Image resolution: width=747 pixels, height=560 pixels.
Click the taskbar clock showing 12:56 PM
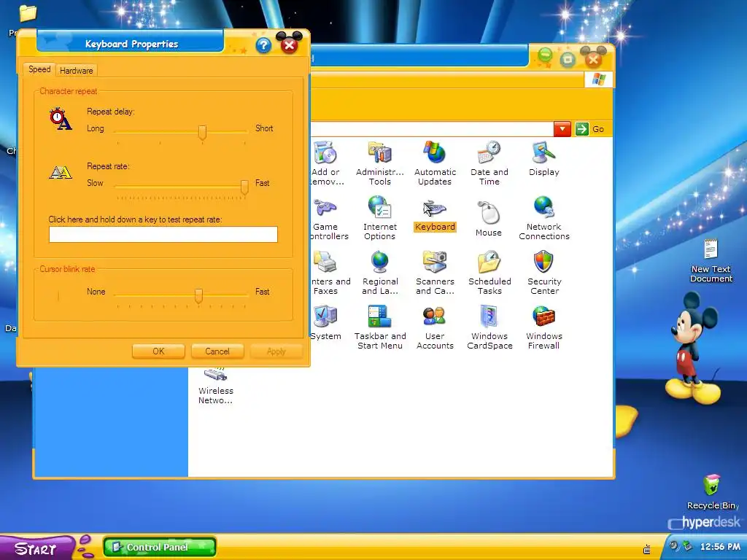tap(720, 547)
